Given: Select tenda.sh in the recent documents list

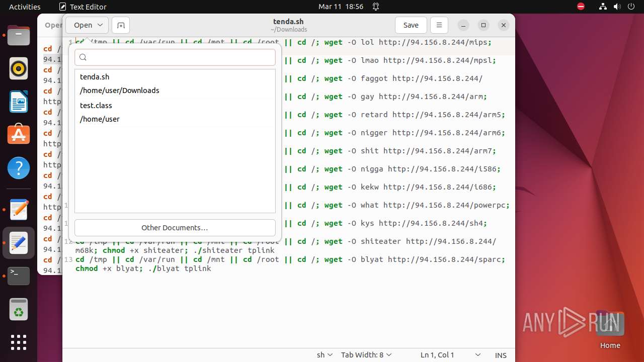Looking at the screenshot, I should coord(175,83).
